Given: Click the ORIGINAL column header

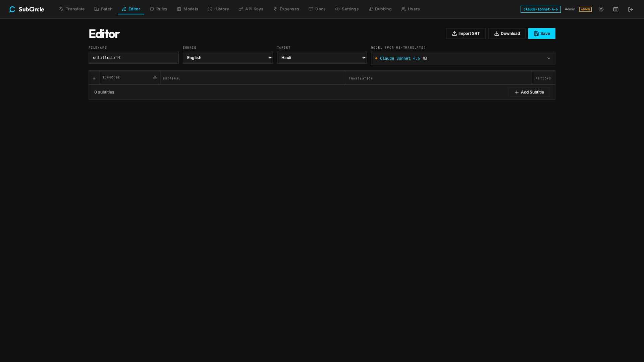Looking at the screenshot, I should (x=172, y=78).
